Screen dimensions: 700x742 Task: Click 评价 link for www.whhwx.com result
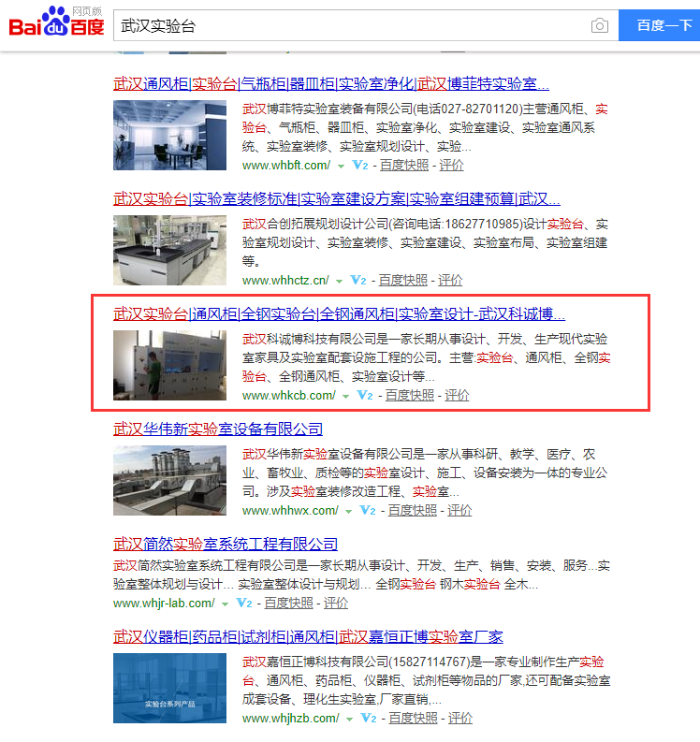coord(459,510)
